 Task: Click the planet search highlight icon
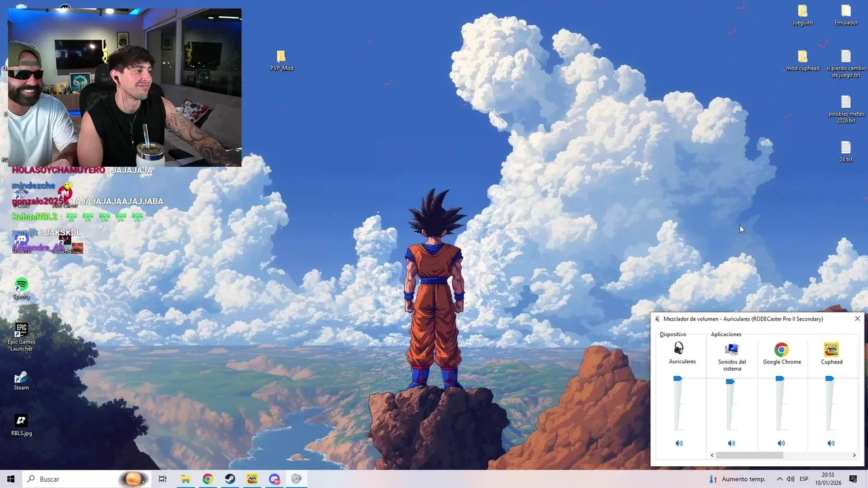tap(133, 479)
